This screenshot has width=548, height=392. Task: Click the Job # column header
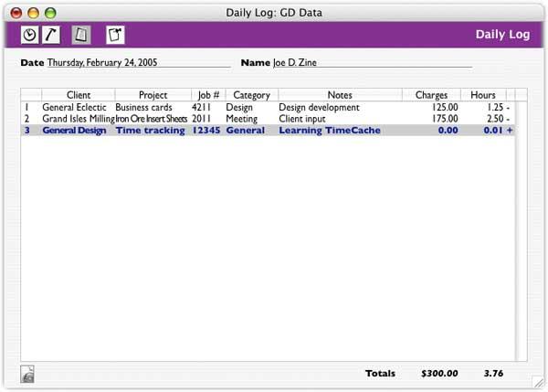208,95
